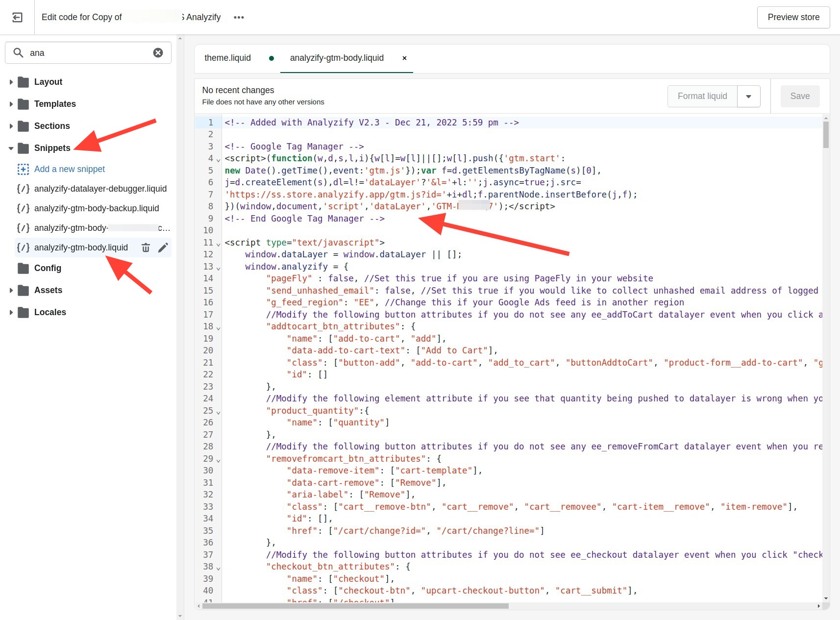This screenshot has width=840, height=620.
Task: Click the Snippets folder icon
Action: [x=23, y=148]
